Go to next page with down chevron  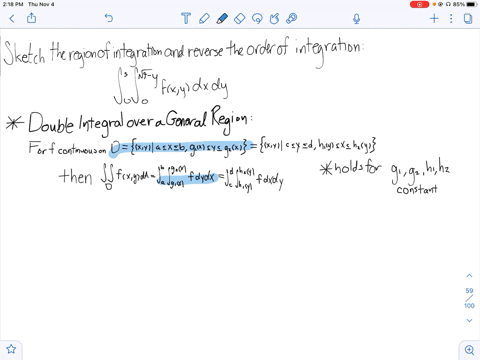[x=469, y=320]
